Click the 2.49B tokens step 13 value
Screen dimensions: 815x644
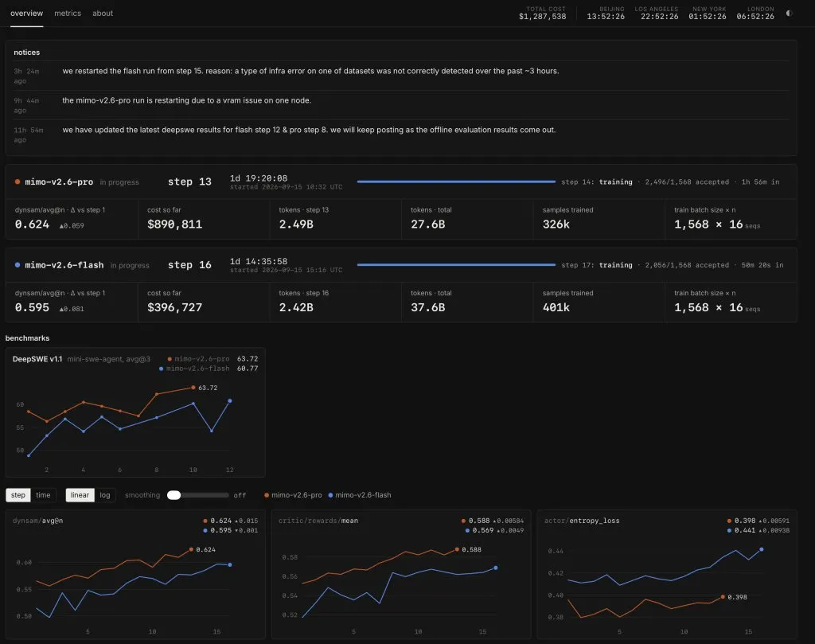coord(296,224)
